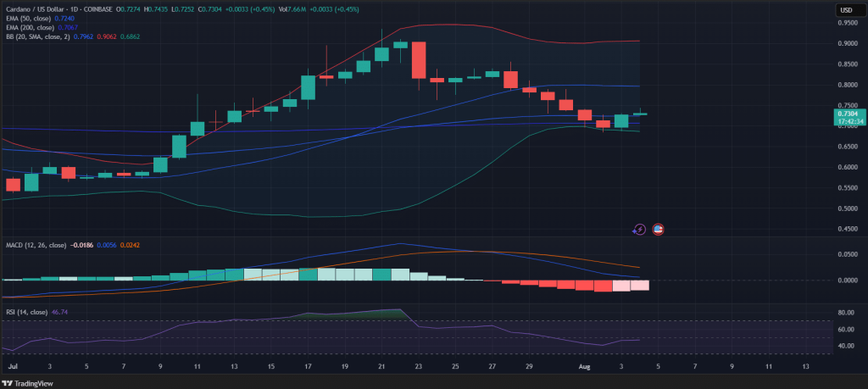Viewport: 868px width, 389px height.
Task: Click the latest small green candle near 0.73
Action: (640, 114)
